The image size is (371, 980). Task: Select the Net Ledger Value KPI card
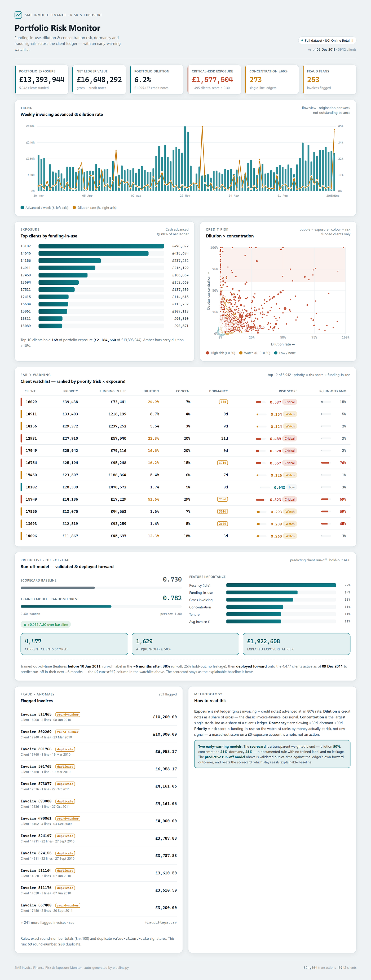tap(99, 80)
